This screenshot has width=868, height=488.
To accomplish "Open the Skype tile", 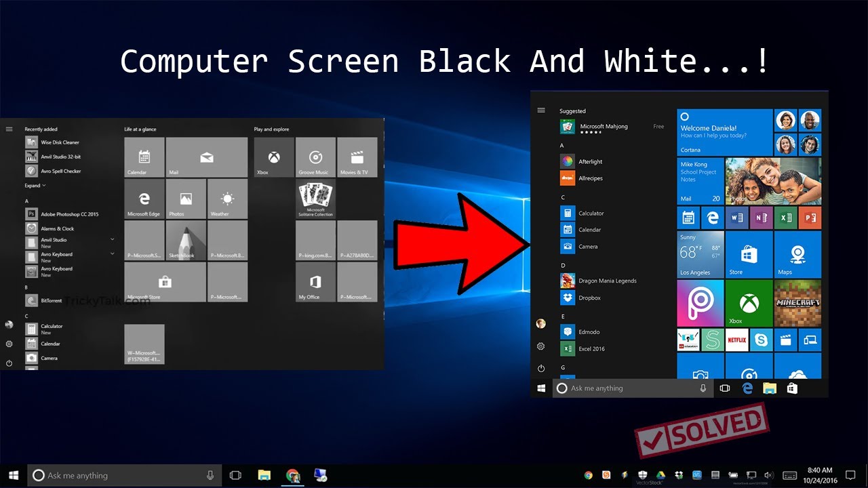I will 761,340.
